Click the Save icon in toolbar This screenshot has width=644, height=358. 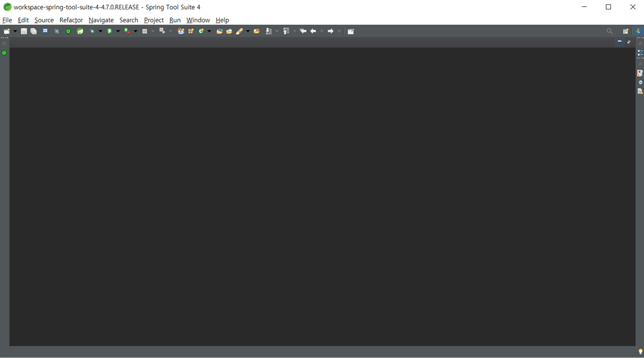click(x=24, y=31)
